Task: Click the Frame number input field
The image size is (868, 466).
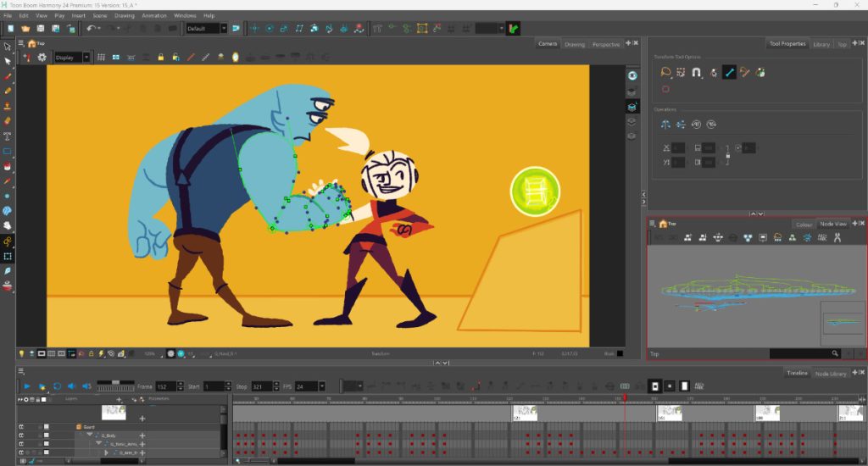Action: tap(165, 386)
